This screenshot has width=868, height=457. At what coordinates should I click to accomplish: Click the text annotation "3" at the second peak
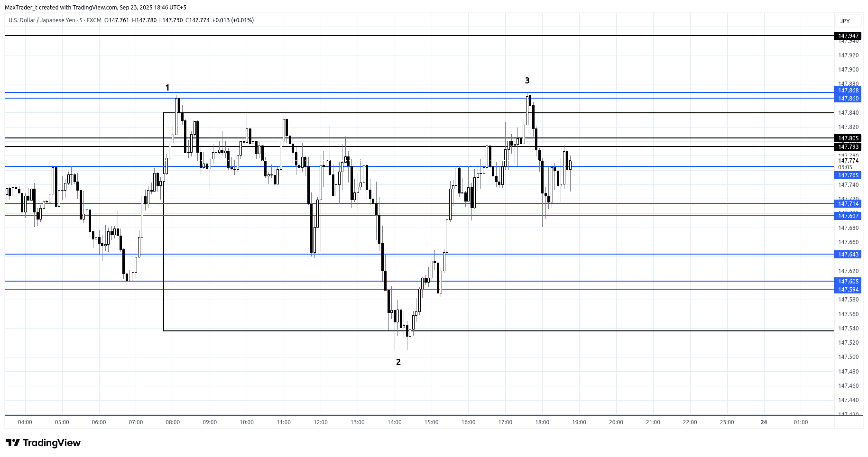click(527, 81)
